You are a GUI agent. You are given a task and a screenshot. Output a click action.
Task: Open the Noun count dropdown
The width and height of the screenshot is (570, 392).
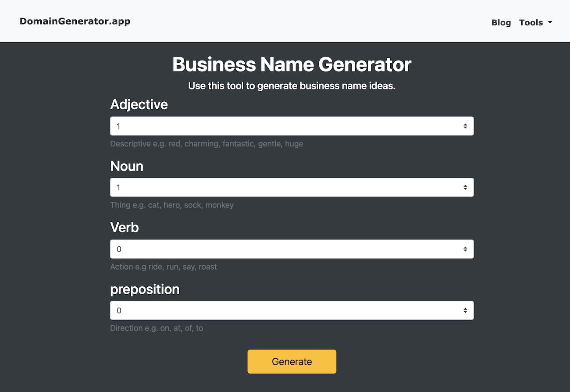pos(292,187)
